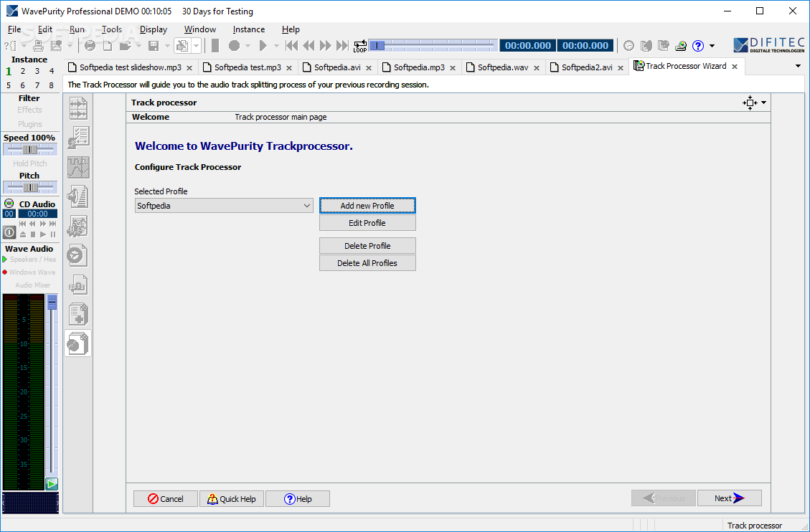Image resolution: width=810 pixels, height=532 pixels.
Task: Open the dropdown arrow beside save icon
Action: pos(167,46)
